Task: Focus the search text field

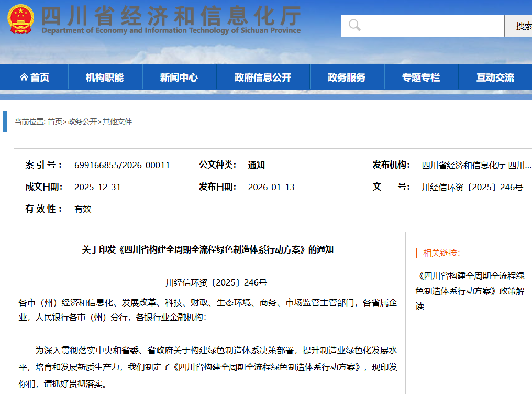Action: tap(429, 26)
